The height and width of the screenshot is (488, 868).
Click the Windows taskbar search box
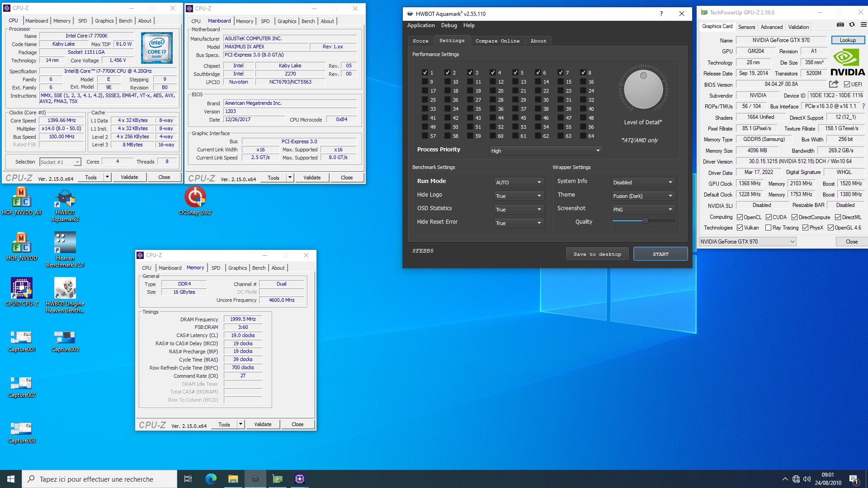tap(99, 479)
